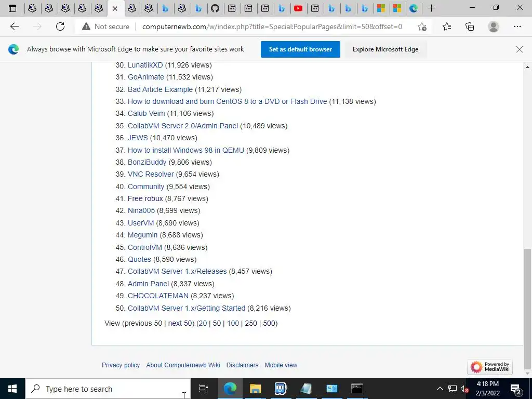This screenshot has width=532, height=399.
Task: Click the Free robux entry
Action: point(145,198)
